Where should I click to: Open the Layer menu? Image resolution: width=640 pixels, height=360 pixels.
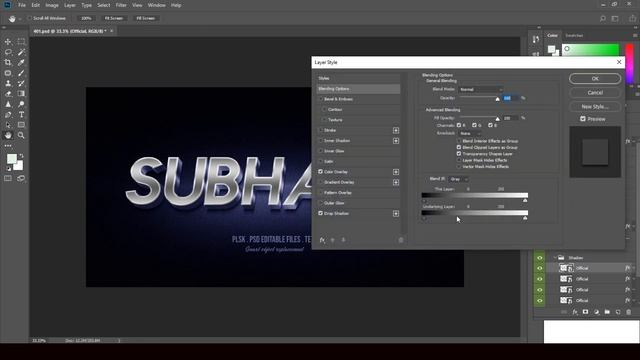(70, 5)
